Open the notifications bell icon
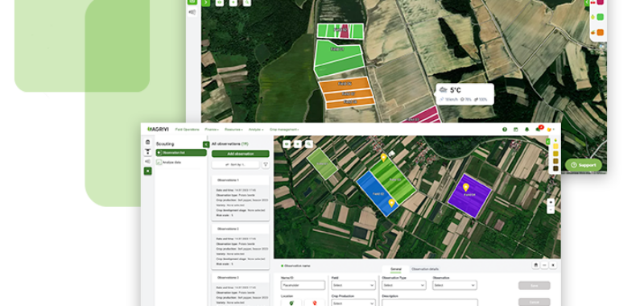Screen dimensions: 644x306 526,130
